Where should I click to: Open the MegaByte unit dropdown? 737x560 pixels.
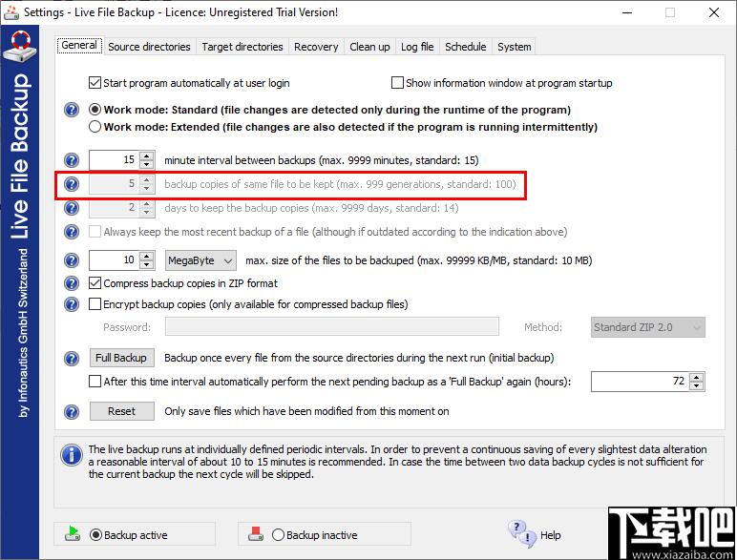[x=200, y=260]
